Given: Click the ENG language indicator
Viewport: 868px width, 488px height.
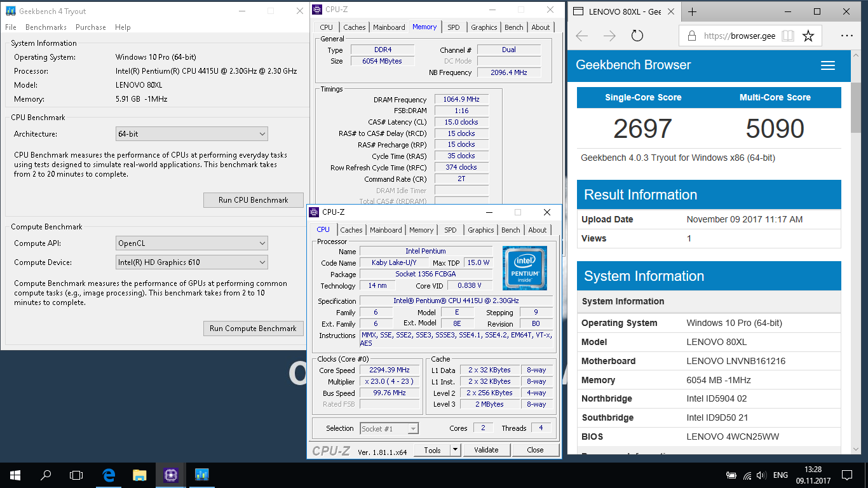Looking at the screenshot, I should [780, 475].
